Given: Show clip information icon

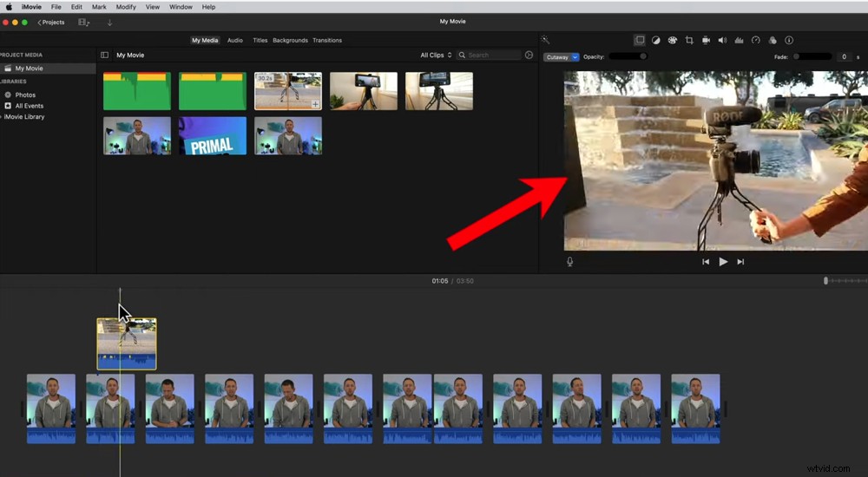Looking at the screenshot, I should [789, 40].
